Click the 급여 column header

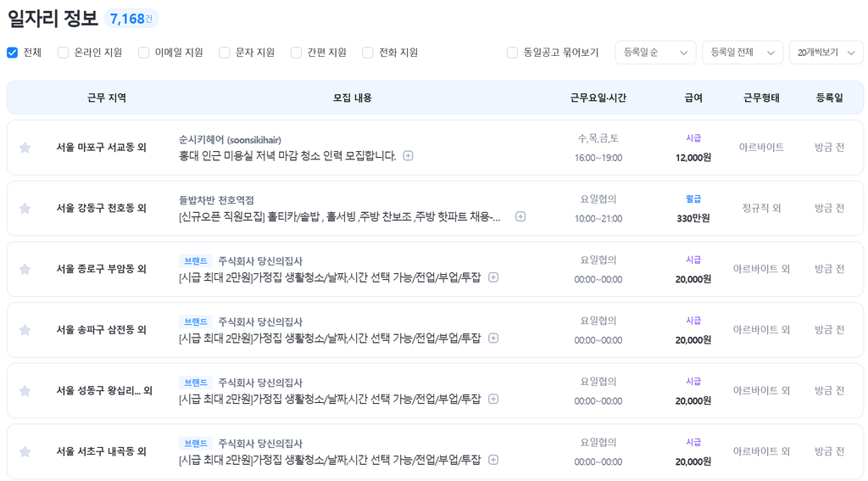(693, 98)
